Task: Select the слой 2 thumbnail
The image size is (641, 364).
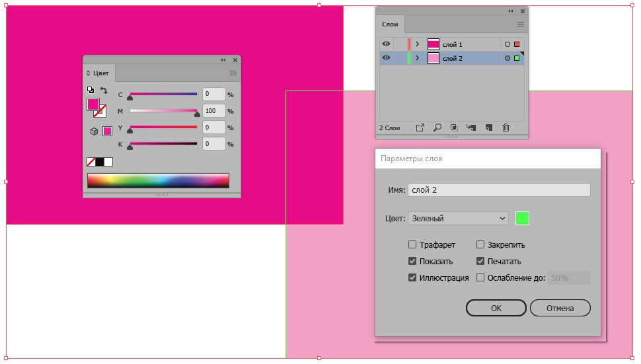Action: [x=434, y=58]
